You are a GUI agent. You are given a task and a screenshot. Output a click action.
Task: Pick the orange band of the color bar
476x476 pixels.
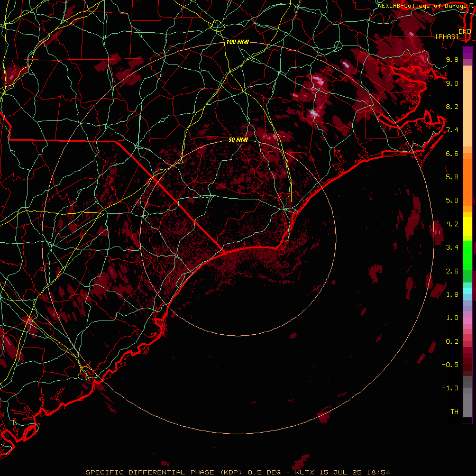click(x=467, y=183)
